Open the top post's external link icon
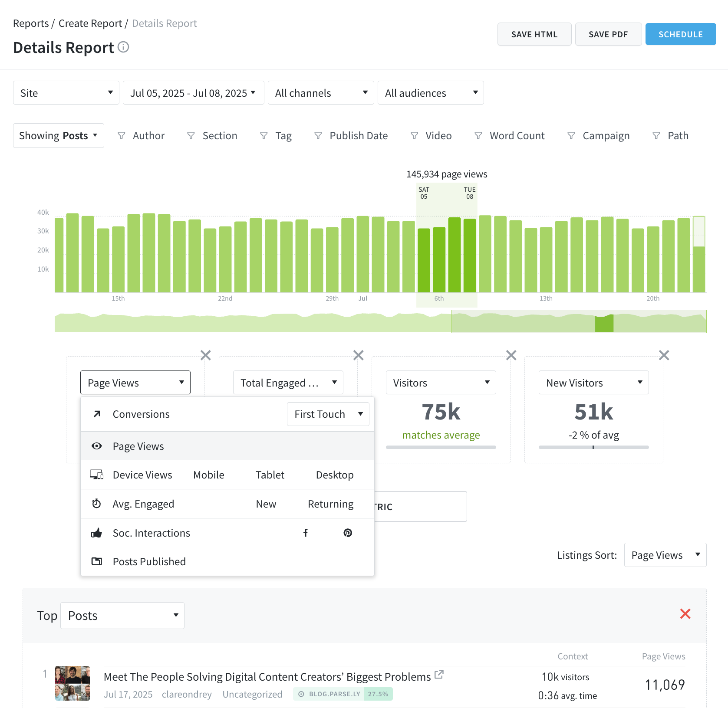Viewport: 728px width, 708px height. pyautogui.click(x=439, y=675)
